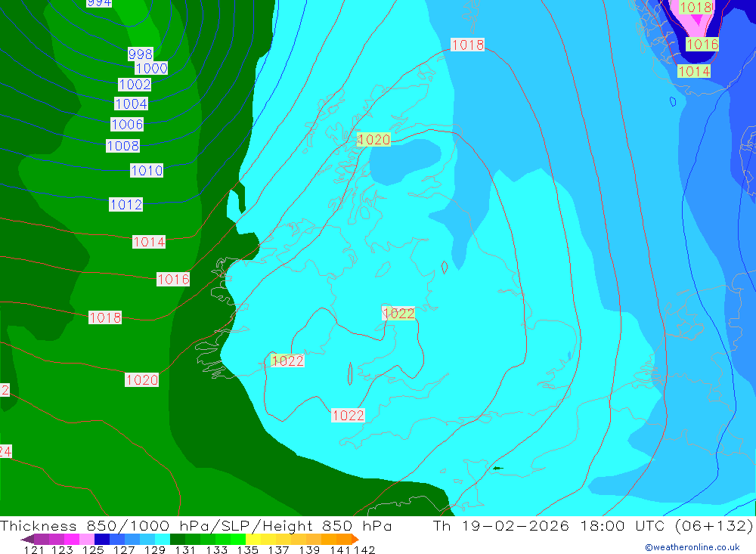
Task: Click the 1022 label with white background
Action: point(348,416)
